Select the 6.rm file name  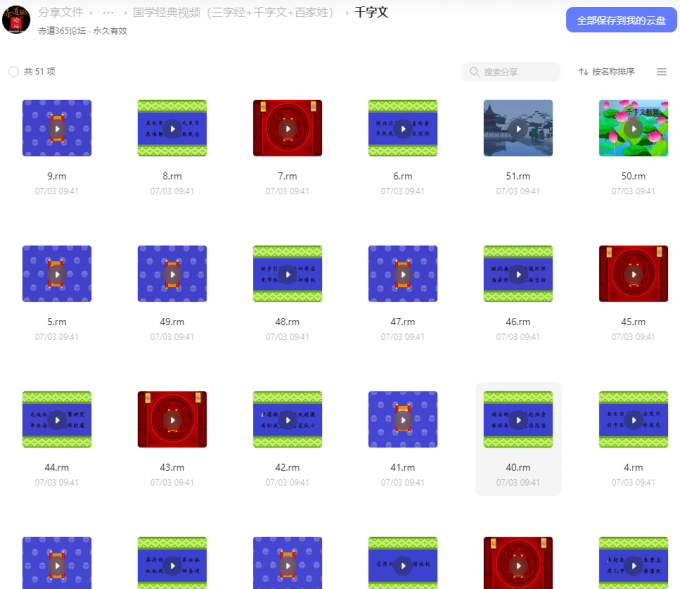click(403, 176)
